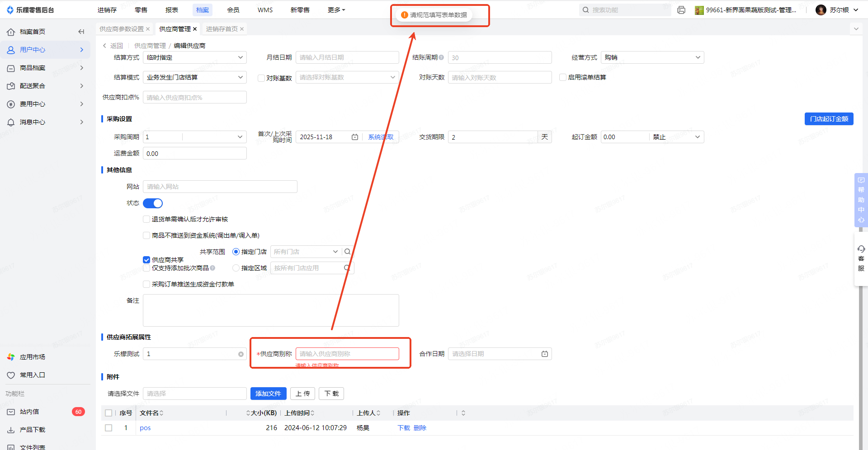The width and height of the screenshot is (868, 450).
Task: Switch to the 进销存首页 tab
Action: [222, 29]
